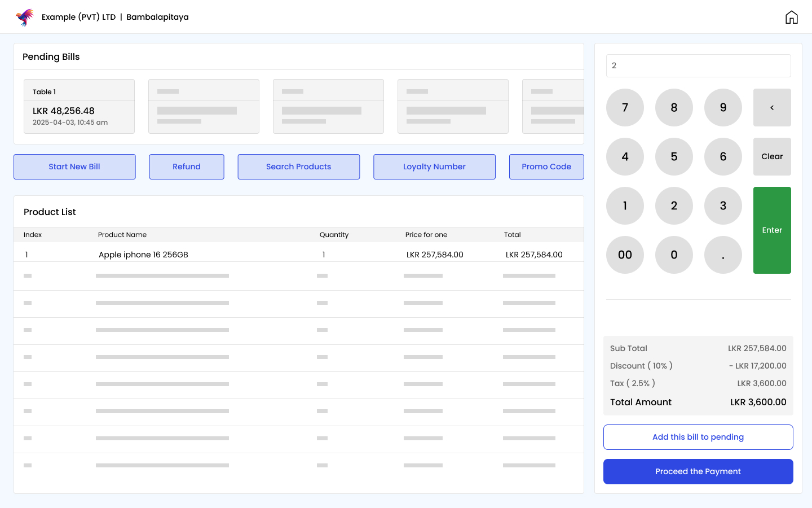812x508 pixels.
Task: Click the keypad number input field
Action: pyautogui.click(x=698, y=65)
